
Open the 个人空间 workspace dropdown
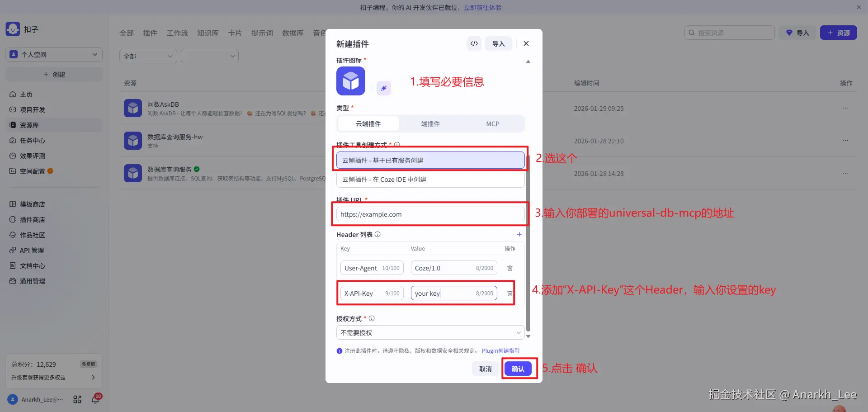(54, 54)
